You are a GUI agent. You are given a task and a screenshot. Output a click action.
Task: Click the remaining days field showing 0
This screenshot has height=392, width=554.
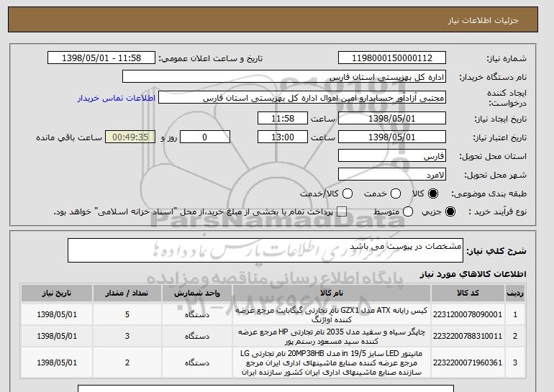coord(205,137)
